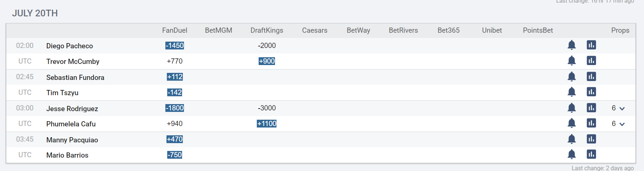Expand Phumelela Cafu props dropdown
The width and height of the screenshot is (644, 171).
pos(618,124)
